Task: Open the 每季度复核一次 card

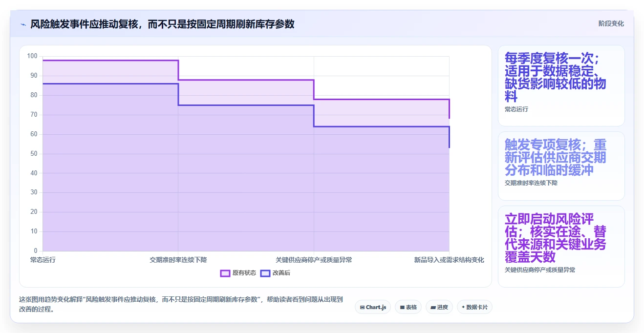Action: 561,86
